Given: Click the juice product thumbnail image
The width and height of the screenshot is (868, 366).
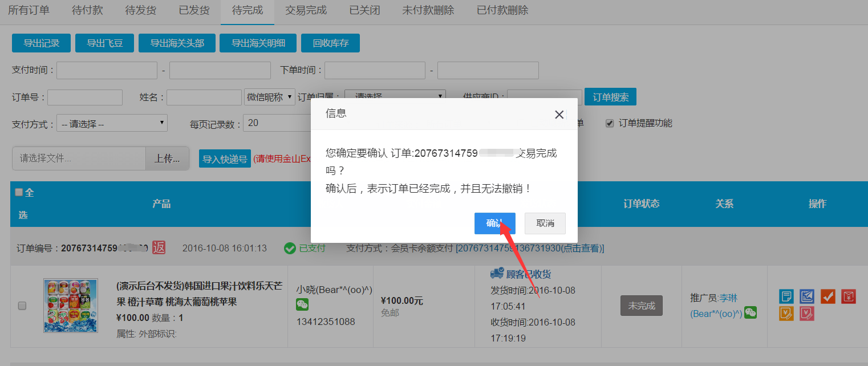Looking at the screenshot, I should pos(71,305).
